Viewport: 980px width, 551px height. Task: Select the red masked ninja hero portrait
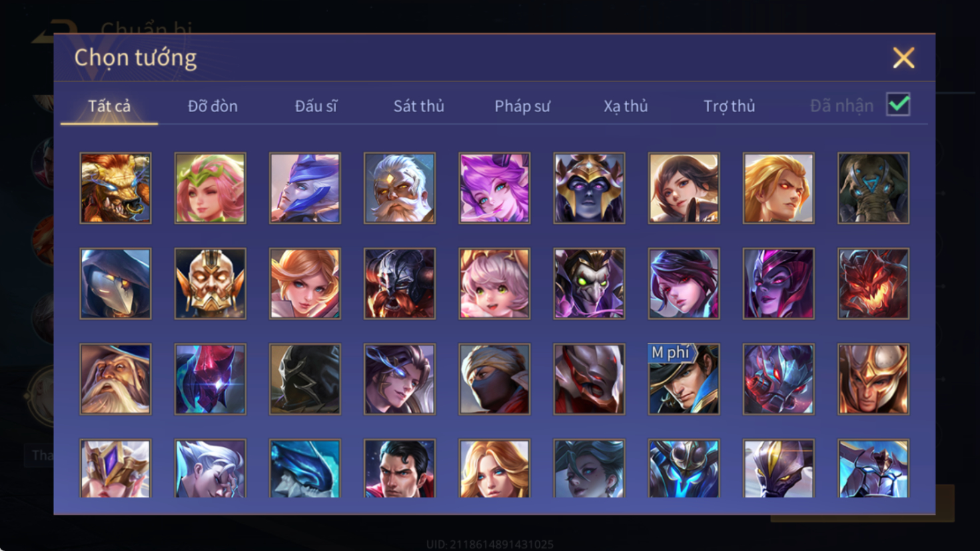pyautogui.click(x=494, y=379)
